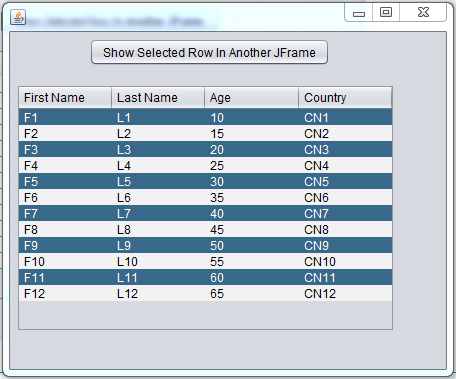Close the JFrame window
This screenshot has width=456, height=379.
(x=423, y=13)
